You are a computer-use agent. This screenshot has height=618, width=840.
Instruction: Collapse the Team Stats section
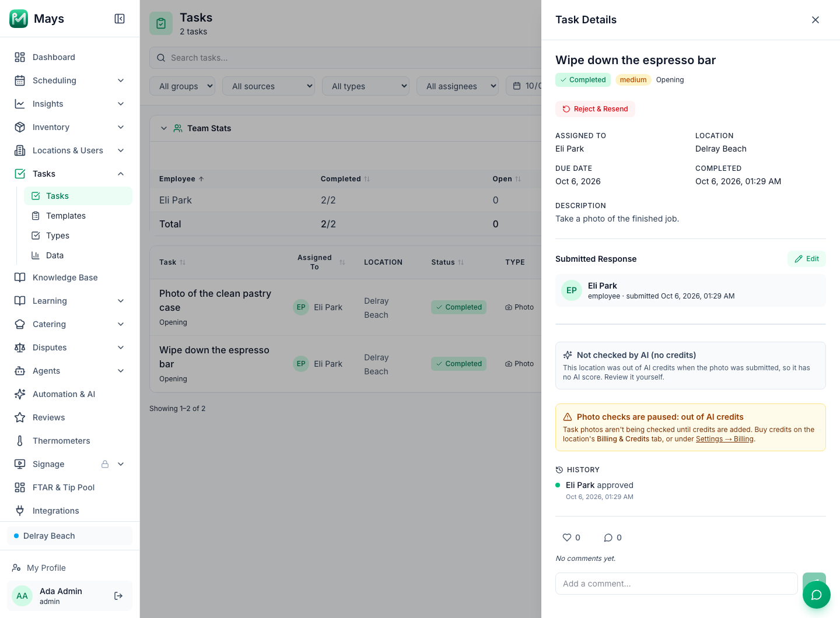tap(164, 128)
